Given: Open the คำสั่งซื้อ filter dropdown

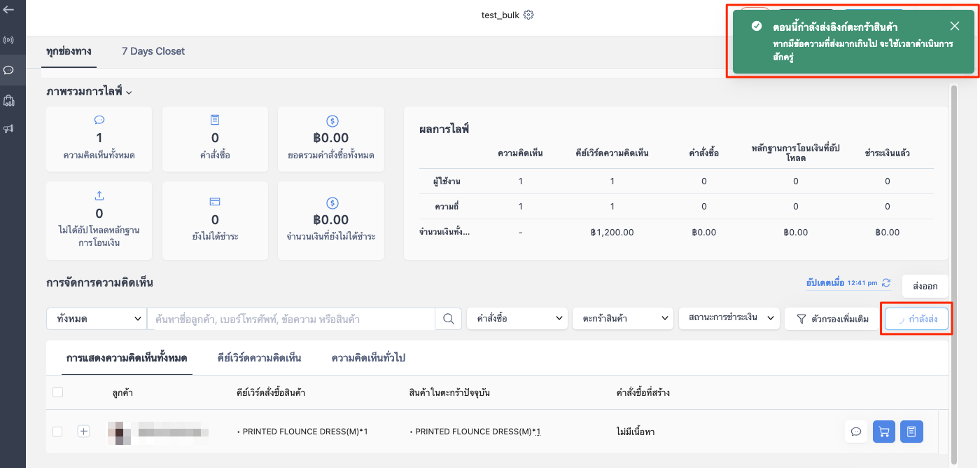Looking at the screenshot, I should click(517, 318).
